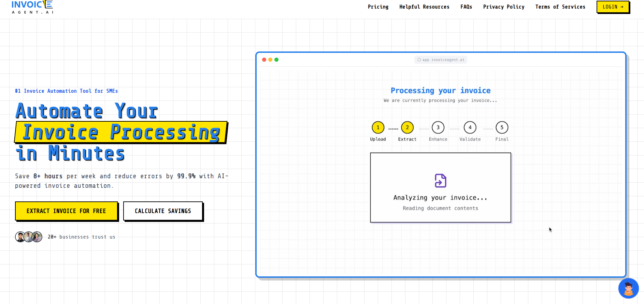Open the Pricing page

(x=378, y=7)
